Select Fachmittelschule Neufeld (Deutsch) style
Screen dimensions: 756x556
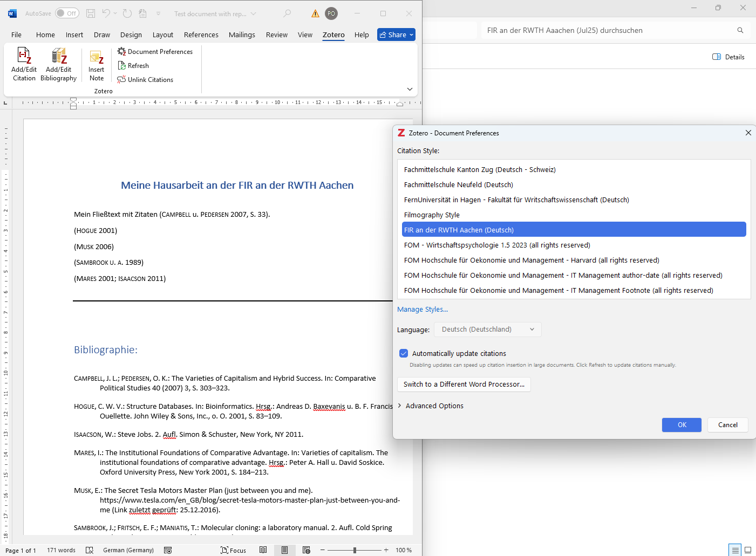[574, 184]
